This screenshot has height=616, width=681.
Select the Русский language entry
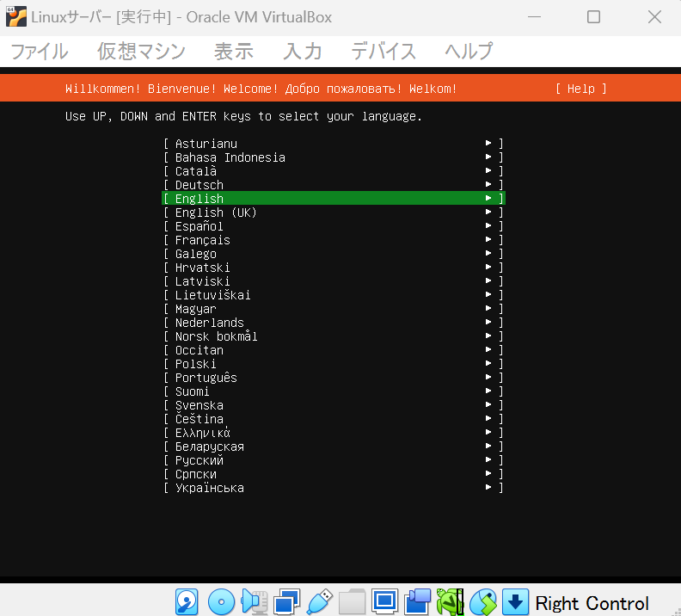pos(333,460)
